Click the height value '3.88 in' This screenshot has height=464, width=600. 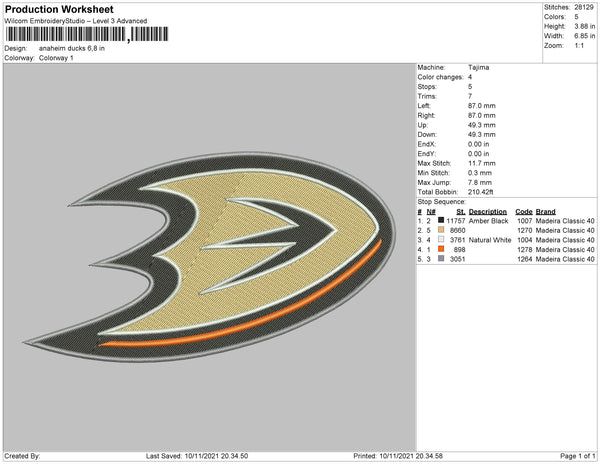click(584, 26)
